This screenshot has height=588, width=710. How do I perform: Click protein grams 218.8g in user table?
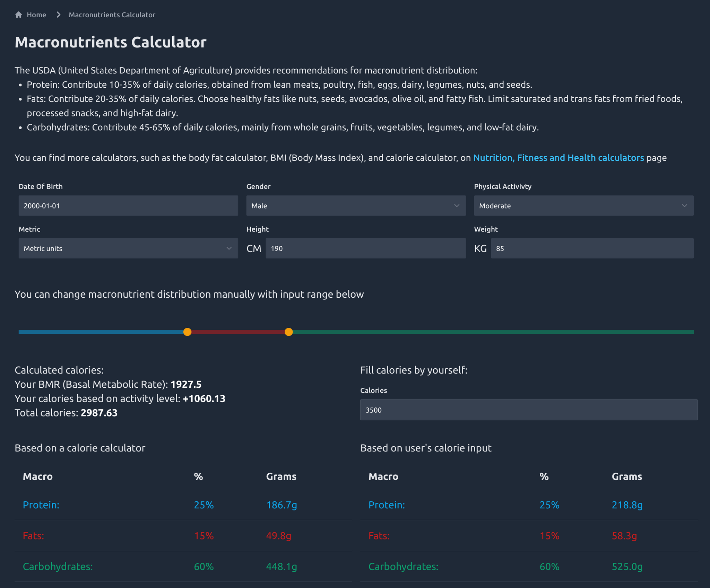(627, 505)
